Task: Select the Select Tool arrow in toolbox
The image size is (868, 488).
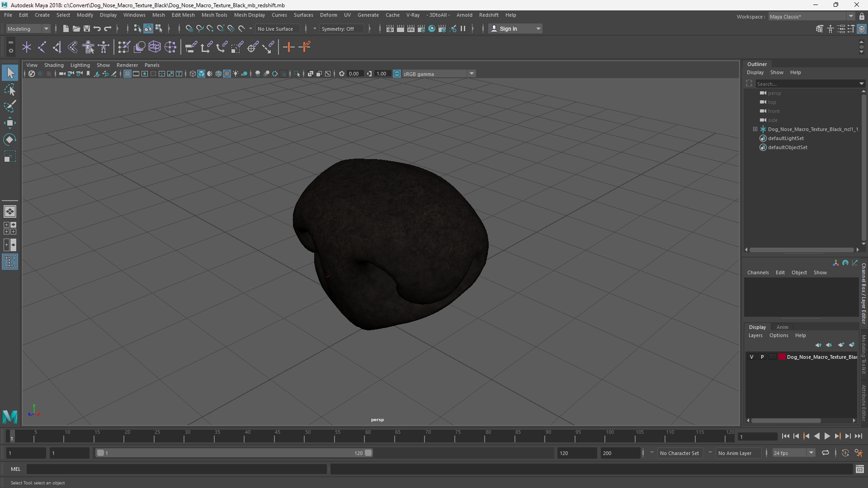Action: tap(10, 73)
